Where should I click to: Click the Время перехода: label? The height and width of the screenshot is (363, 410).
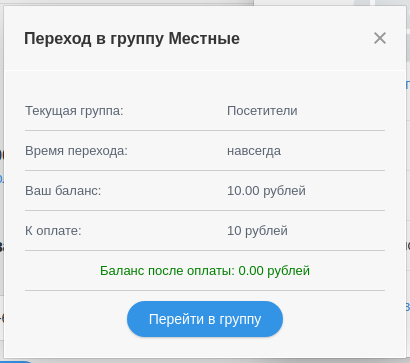pyautogui.click(x=76, y=151)
